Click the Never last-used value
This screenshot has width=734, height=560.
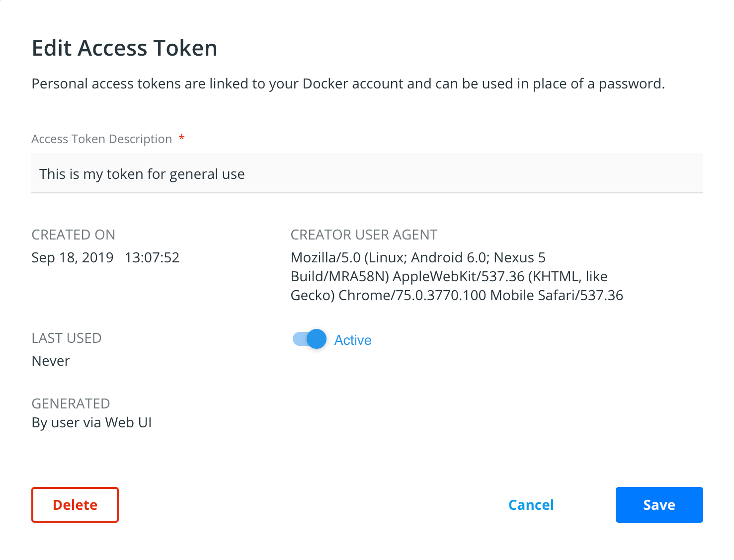point(51,361)
